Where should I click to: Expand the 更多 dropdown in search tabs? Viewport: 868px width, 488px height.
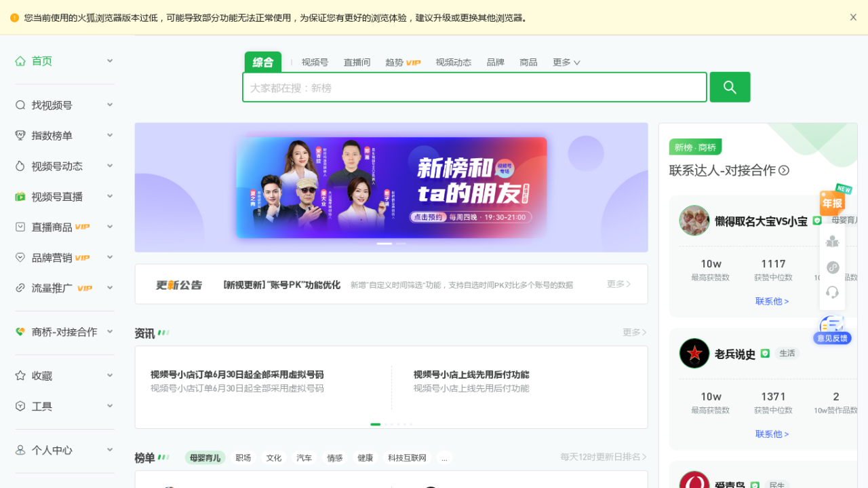[x=566, y=62]
